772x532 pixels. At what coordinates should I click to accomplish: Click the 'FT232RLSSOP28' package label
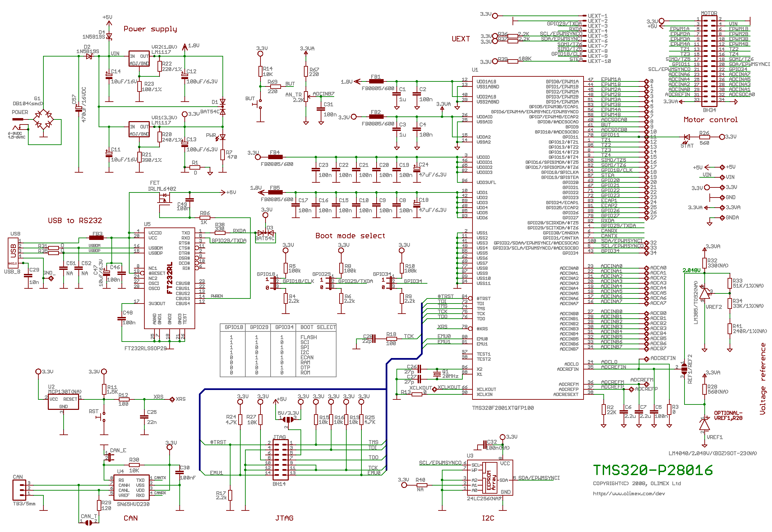click(x=146, y=348)
